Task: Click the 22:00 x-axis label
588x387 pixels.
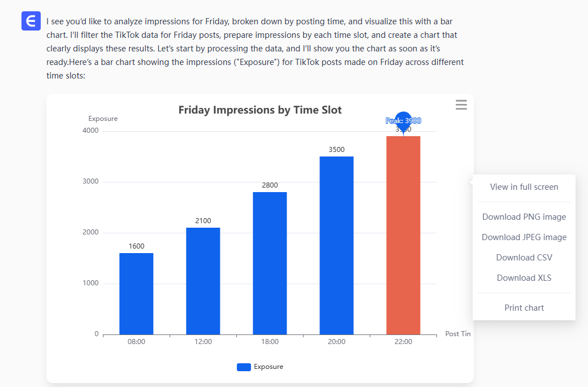Action: (x=403, y=342)
